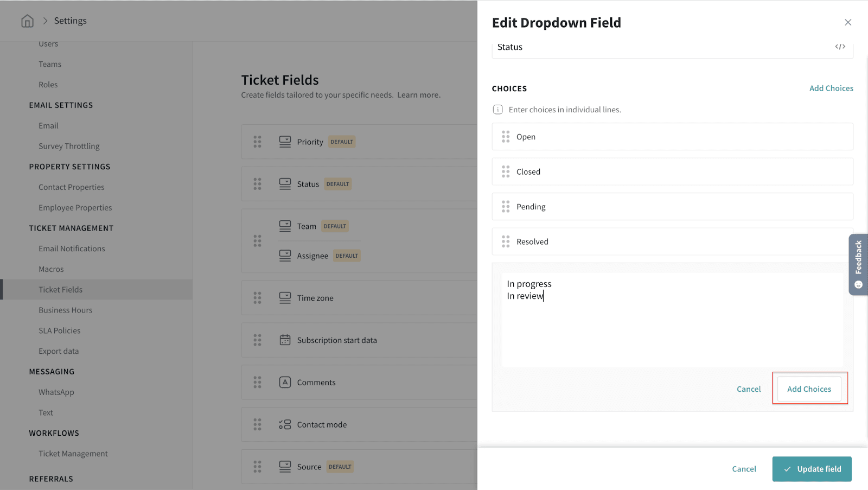
Task: Open Ticket Fields in the sidebar
Action: [61, 290]
